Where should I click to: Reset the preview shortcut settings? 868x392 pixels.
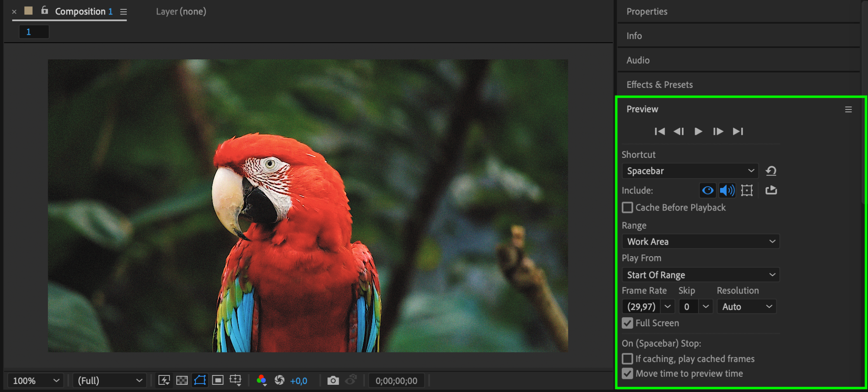click(771, 171)
